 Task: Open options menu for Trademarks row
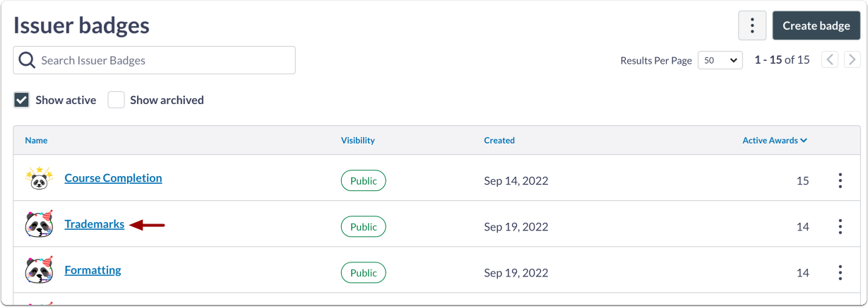pyautogui.click(x=840, y=226)
